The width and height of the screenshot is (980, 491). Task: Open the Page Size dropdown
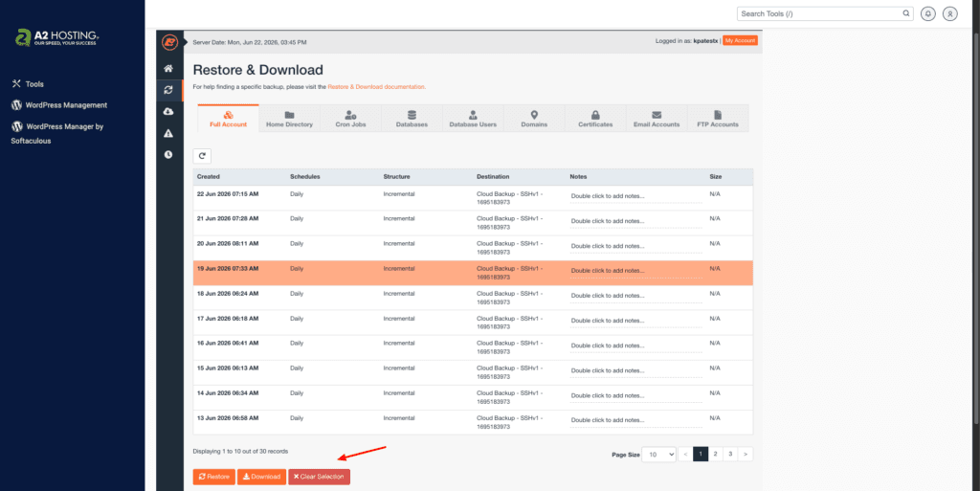(x=659, y=454)
